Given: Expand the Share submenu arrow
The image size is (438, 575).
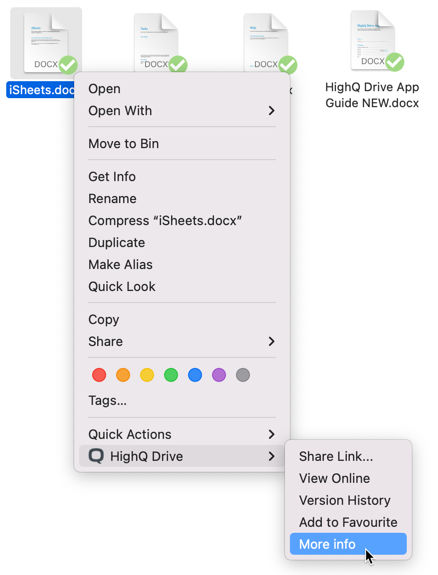Looking at the screenshot, I should coord(271,341).
